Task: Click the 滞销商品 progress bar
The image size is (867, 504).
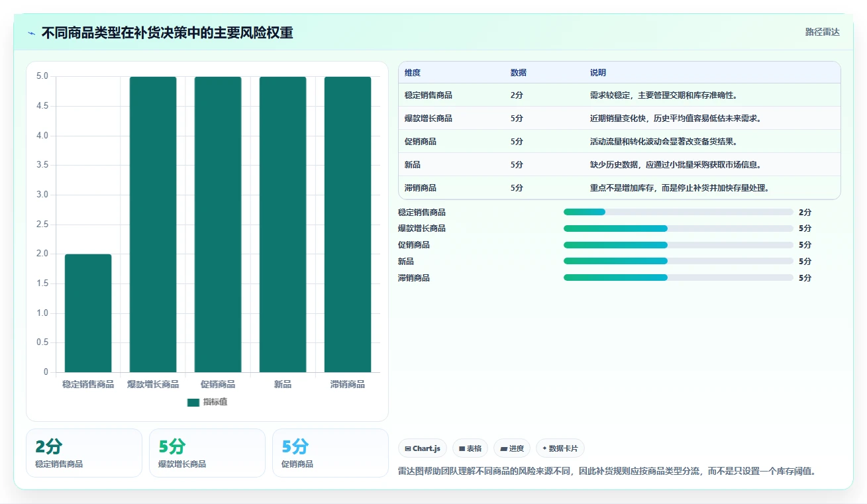Action: coord(678,277)
